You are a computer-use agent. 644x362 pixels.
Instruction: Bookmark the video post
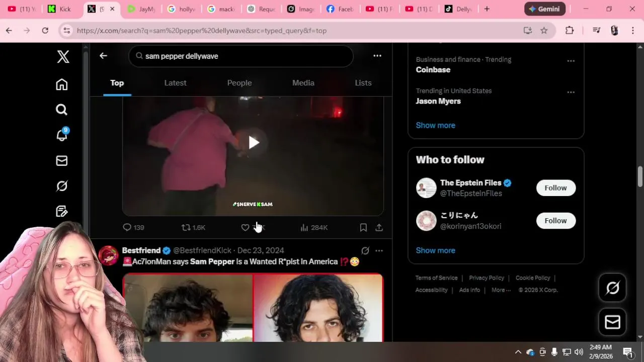pyautogui.click(x=363, y=227)
